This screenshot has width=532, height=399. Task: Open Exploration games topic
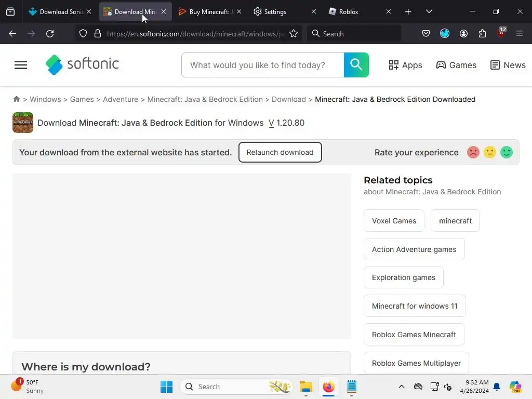tap(403, 277)
